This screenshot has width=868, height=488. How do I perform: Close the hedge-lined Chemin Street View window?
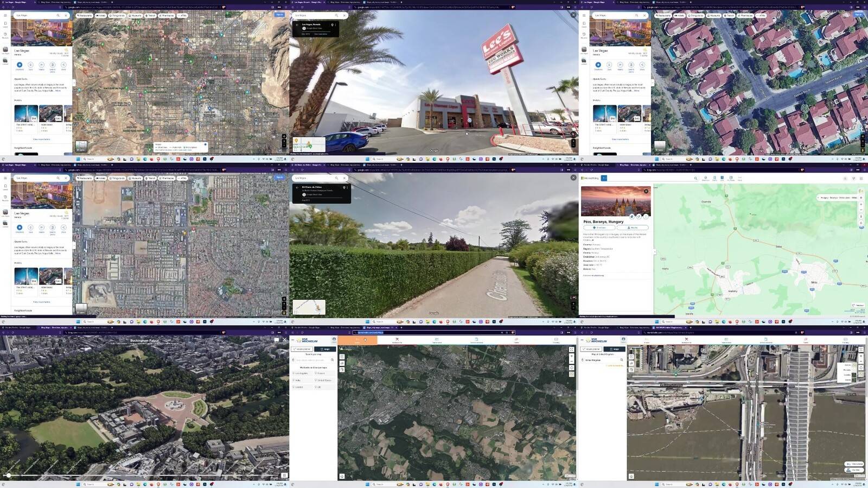point(573,178)
